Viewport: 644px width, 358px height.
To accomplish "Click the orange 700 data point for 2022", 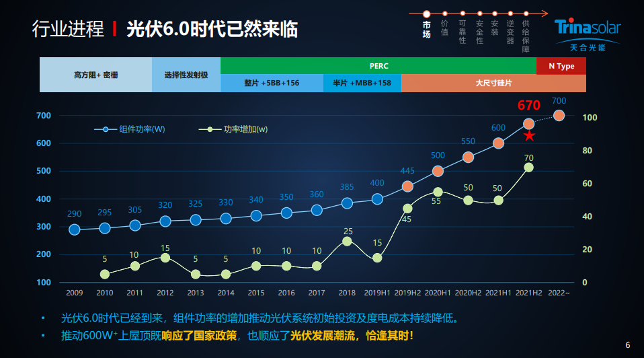I will point(559,116).
